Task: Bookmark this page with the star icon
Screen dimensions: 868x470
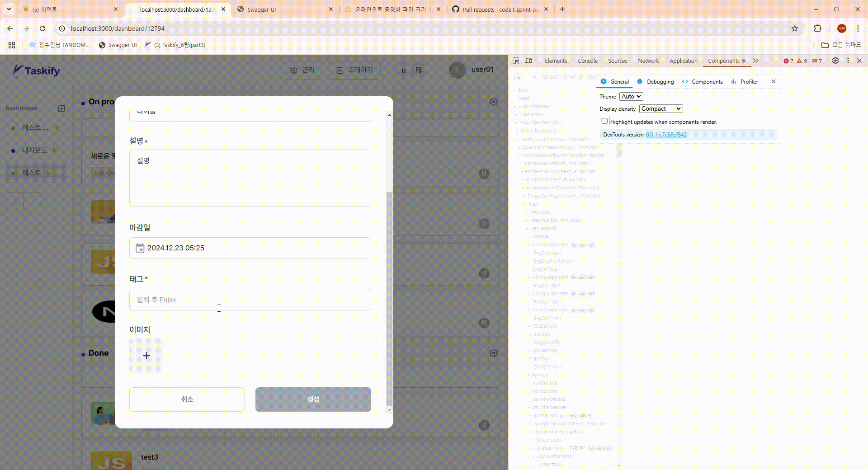Action: 795,28
